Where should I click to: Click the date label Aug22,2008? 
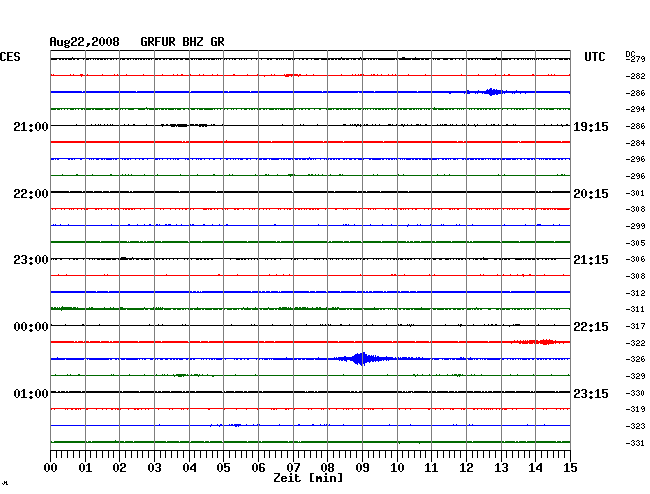pyautogui.click(x=85, y=42)
